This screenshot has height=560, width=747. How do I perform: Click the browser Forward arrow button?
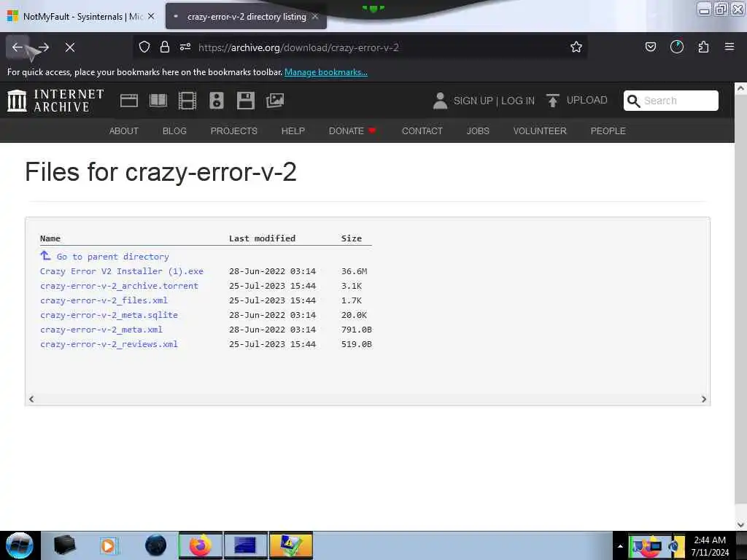[44, 47]
